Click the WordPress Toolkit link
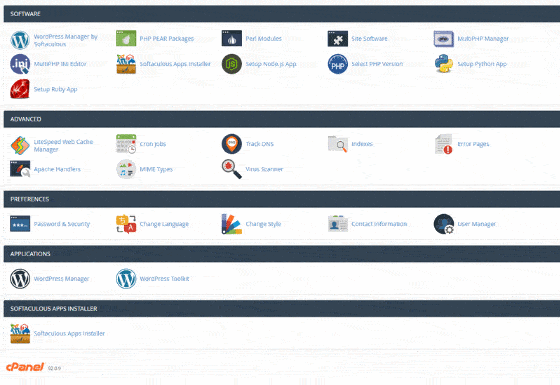 tap(164, 279)
